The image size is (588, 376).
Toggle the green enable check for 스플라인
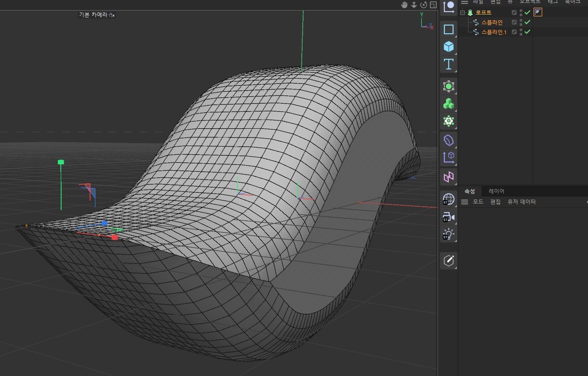pyautogui.click(x=527, y=22)
